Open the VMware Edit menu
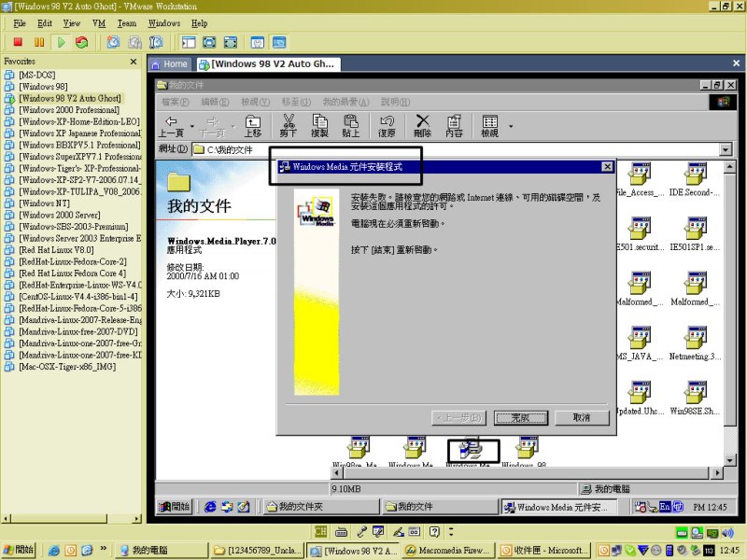Screen dimensions: 747x560 [x=45, y=23]
